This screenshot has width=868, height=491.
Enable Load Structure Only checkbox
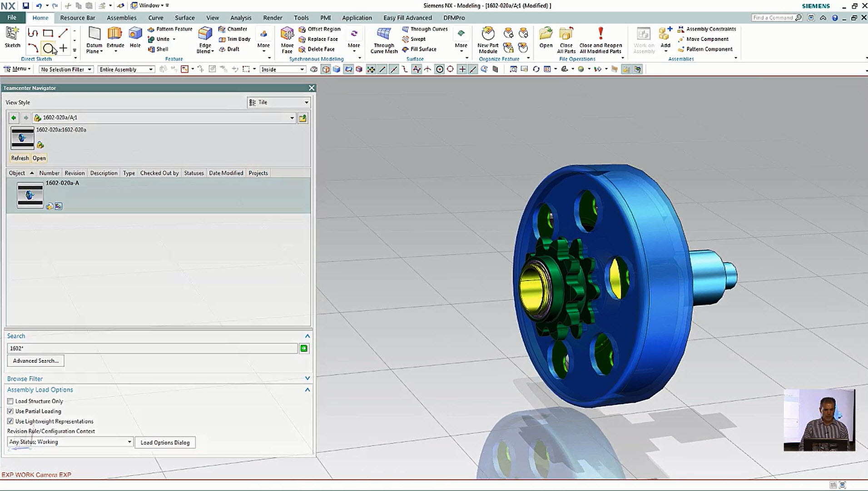tap(10, 401)
